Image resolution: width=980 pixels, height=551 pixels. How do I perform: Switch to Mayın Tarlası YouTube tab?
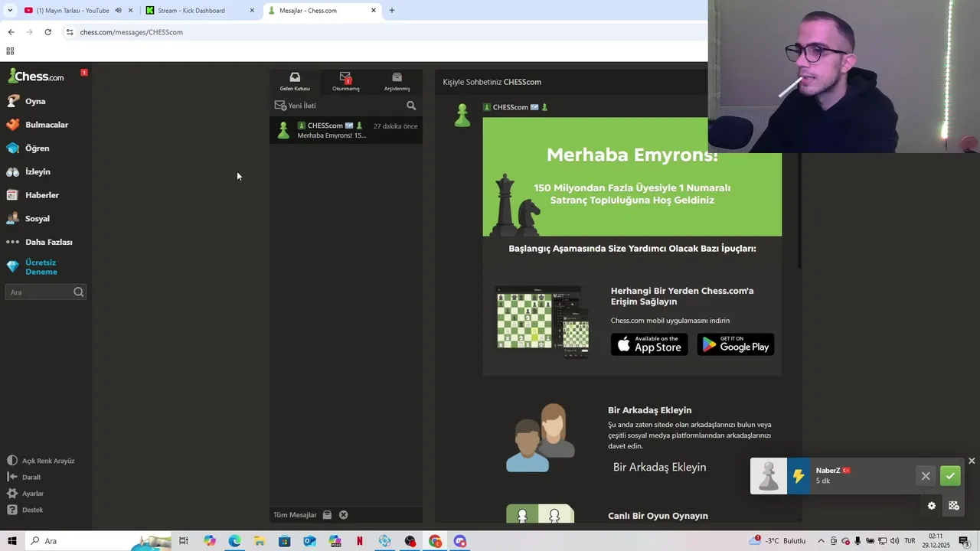73,11
